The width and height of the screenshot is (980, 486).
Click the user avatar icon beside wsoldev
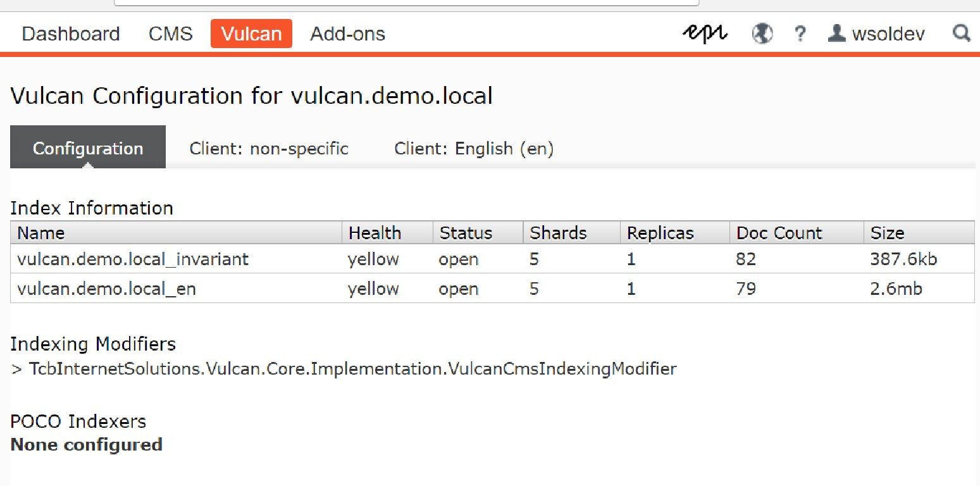tap(836, 33)
